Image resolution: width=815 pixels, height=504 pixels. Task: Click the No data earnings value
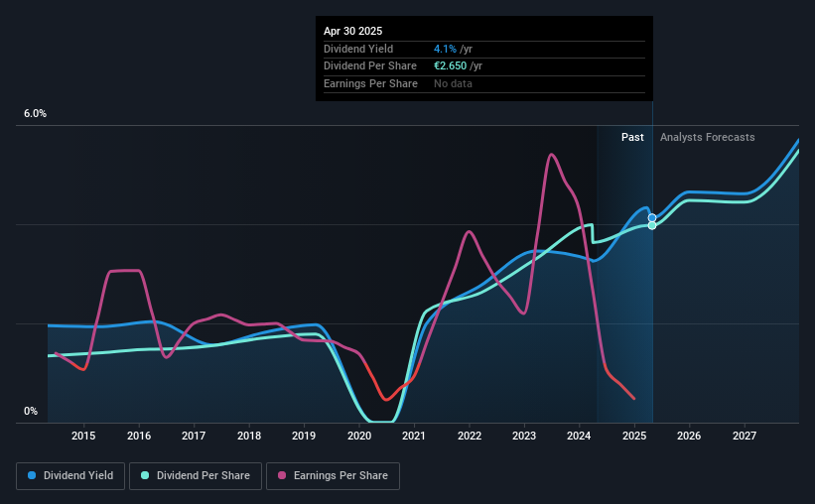pyautogui.click(x=454, y=83)
